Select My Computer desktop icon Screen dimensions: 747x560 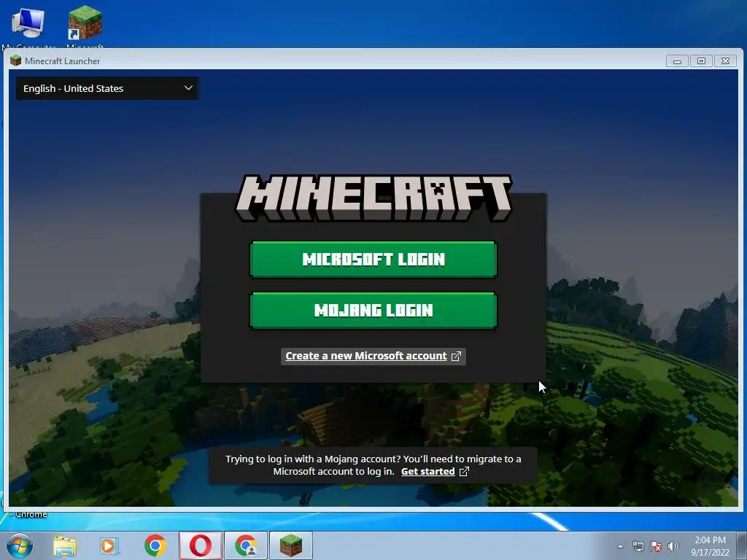[x=28, y=26]
